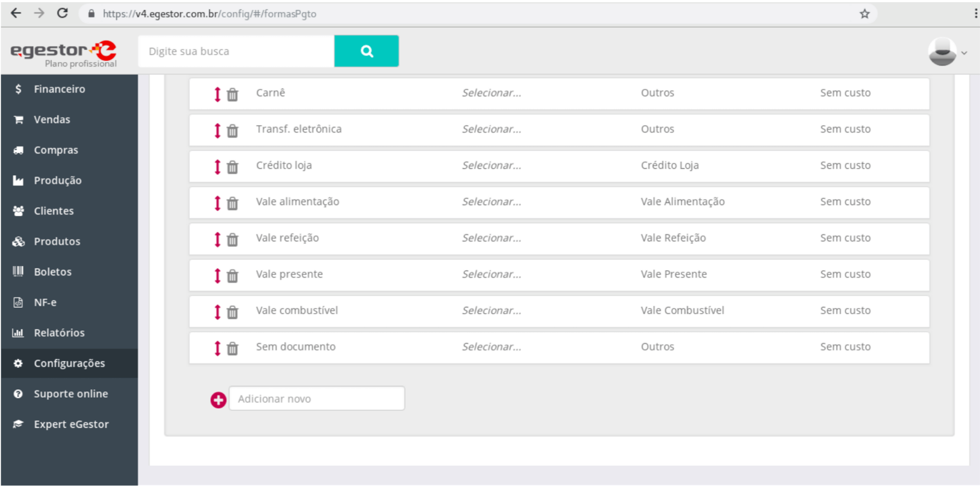Focus the Digite sua busca search box
Screen dimensions: 980x486
click(236, 51)
